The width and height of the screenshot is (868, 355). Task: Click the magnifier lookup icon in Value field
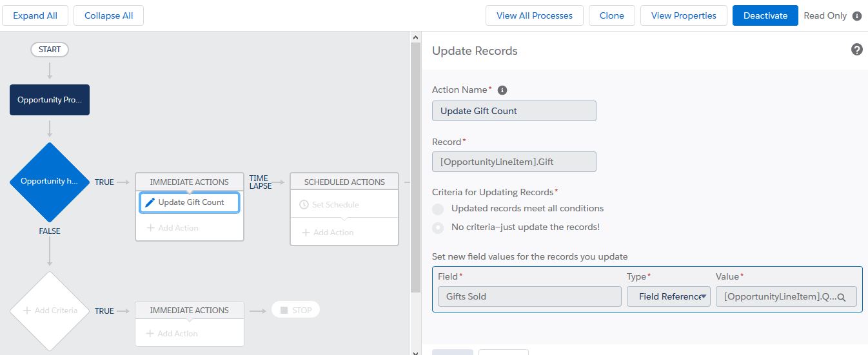[x=841, y=297]
